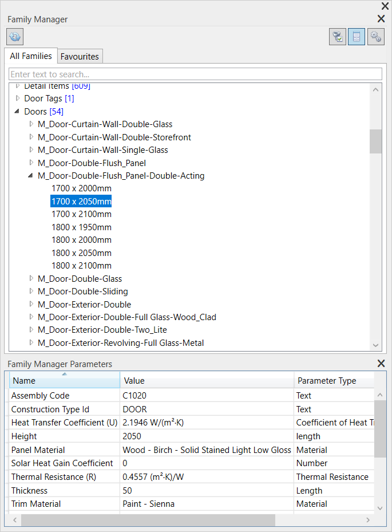Image resolution: width=392 pixels, height=532 pixels.
Task: Expand M_Door-Curtain-Wall-Single-Glass family
Action: [x=31, y=149]
